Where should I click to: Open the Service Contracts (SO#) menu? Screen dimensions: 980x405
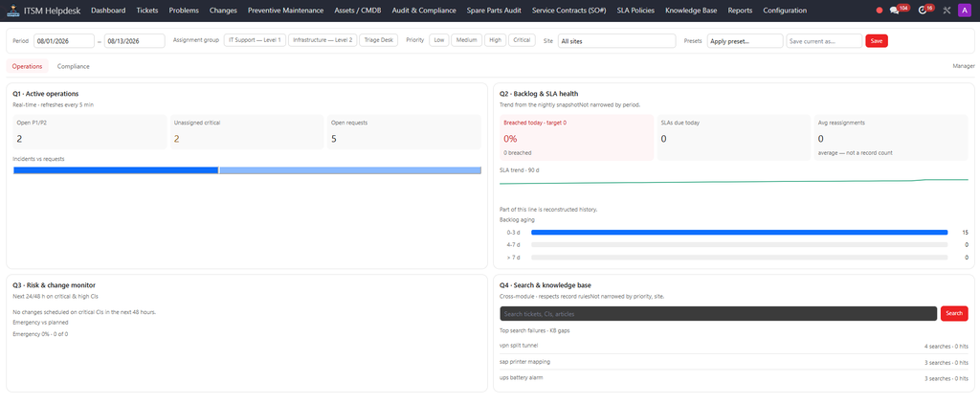coord(568,10)
